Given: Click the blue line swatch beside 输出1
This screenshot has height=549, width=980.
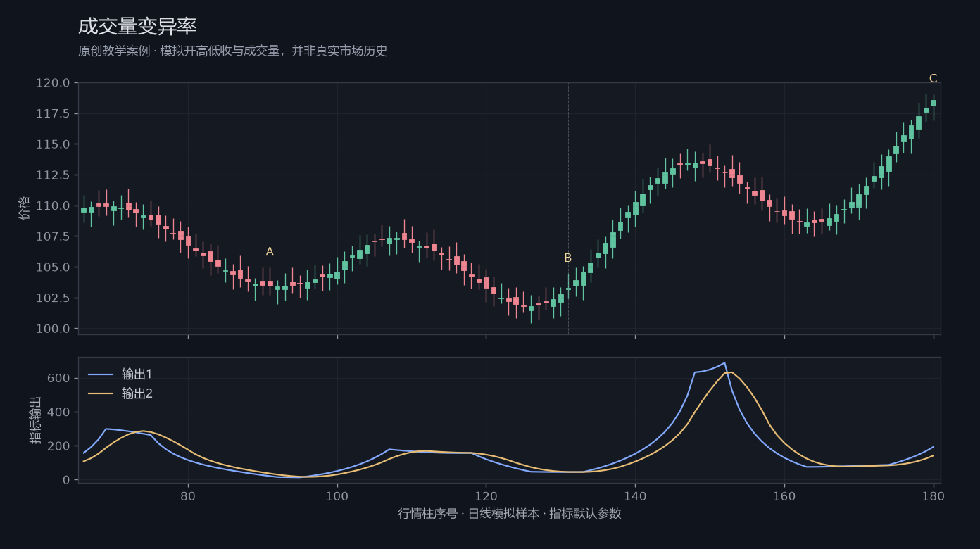Looking at the screenshot, I should (100, 374).
